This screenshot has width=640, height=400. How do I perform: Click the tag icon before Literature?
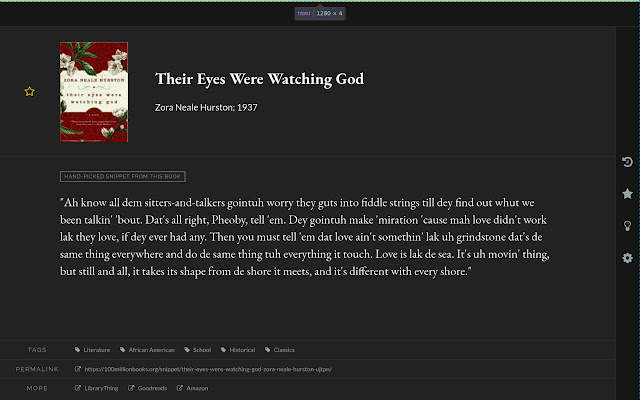[x=78, y=350]
